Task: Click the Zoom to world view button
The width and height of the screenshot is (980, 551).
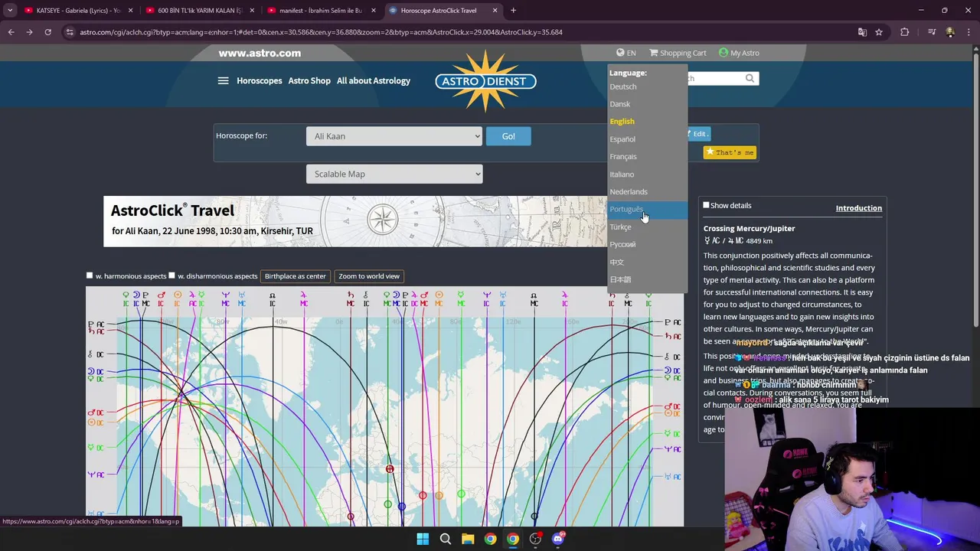Action: pos(369,276)
